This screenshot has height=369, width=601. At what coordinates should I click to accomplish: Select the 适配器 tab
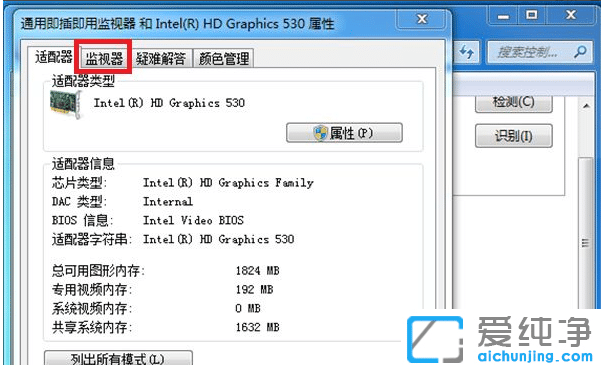pyautogui.click(x=54, y=57)
